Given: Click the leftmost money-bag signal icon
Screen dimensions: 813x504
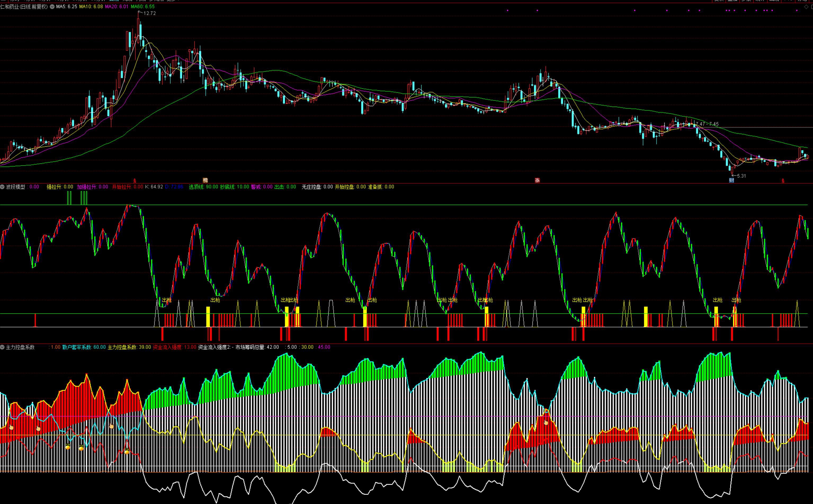Looking at the screenshot, I should (68, 447).
